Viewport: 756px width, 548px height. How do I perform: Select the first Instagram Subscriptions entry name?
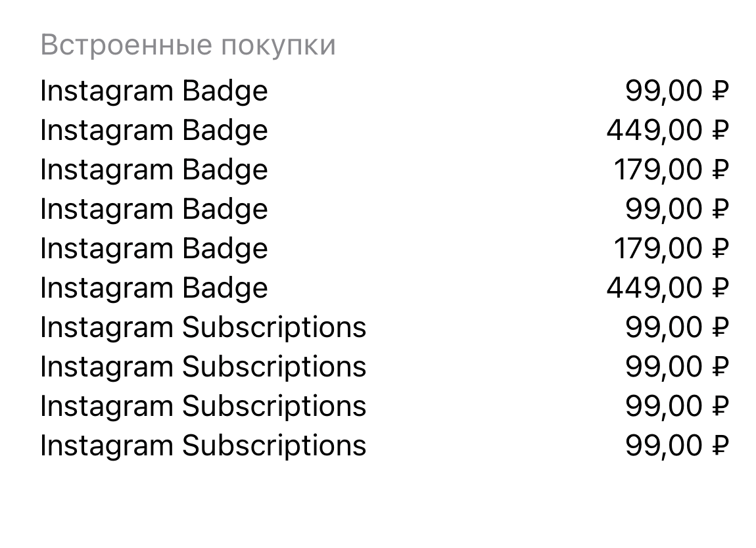point(203,327)
